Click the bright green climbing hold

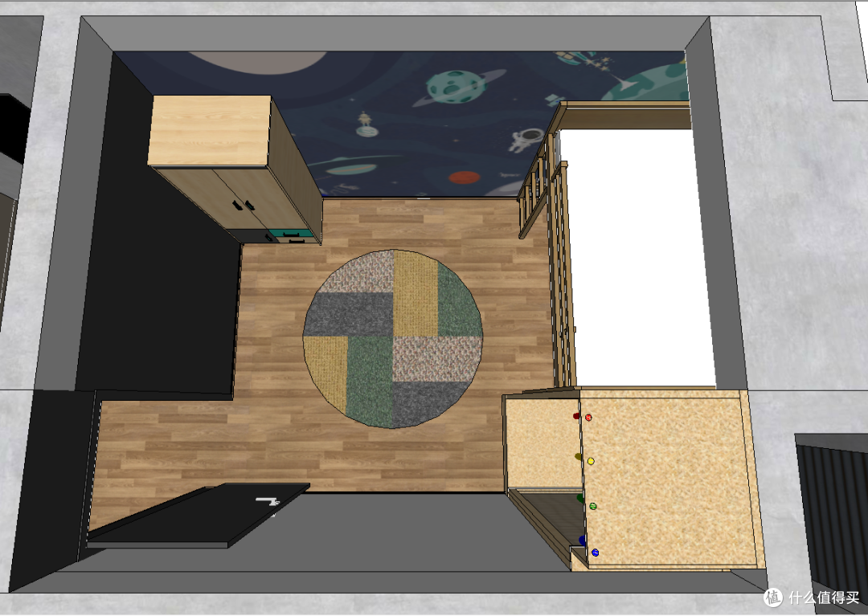coord(593,506)
